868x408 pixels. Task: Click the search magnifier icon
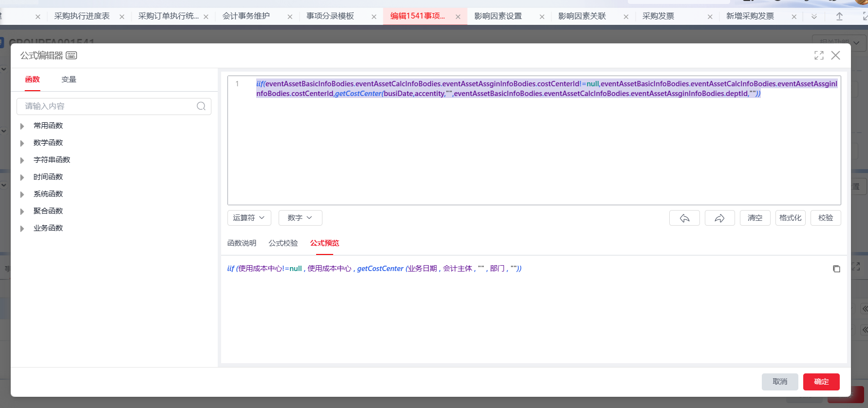coord(201,106)
